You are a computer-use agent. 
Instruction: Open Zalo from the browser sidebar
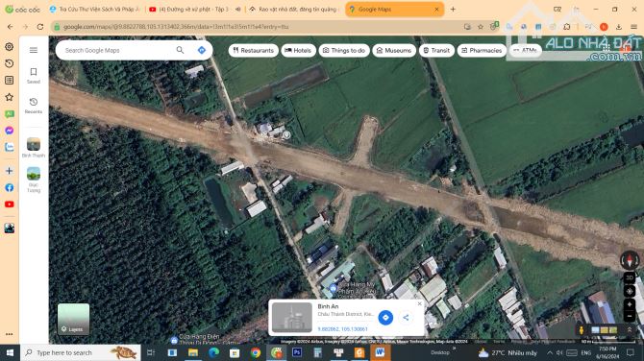[9, 147]
